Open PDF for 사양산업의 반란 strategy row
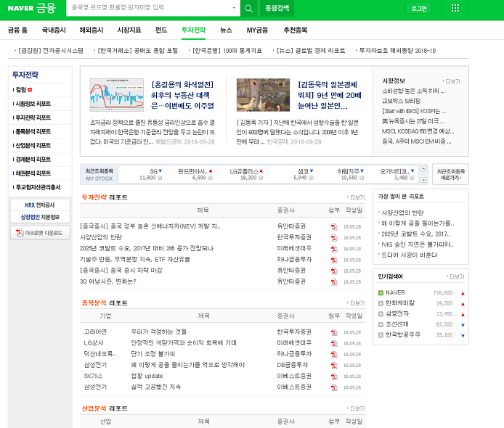504x428 pixels. click(334, 238)
